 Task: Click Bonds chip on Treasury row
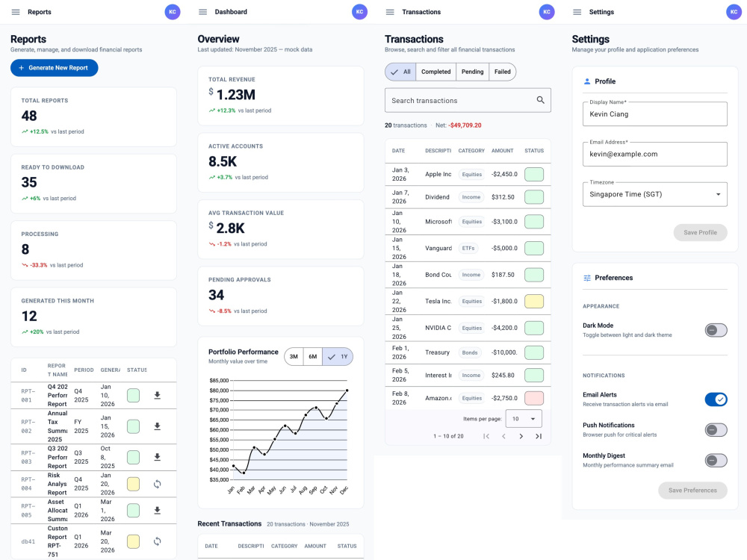(x=470, y=353)
